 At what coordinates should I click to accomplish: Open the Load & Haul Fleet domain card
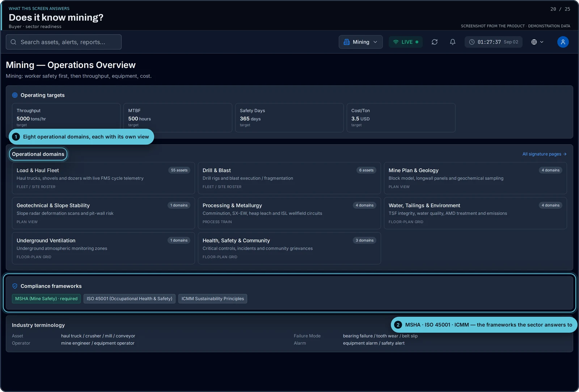(x=103, y=178)
